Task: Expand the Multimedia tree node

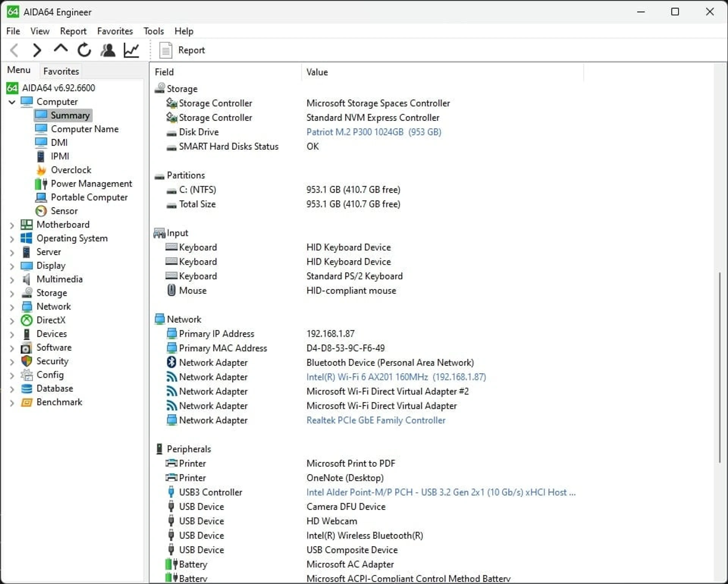Action: [12, 280]
